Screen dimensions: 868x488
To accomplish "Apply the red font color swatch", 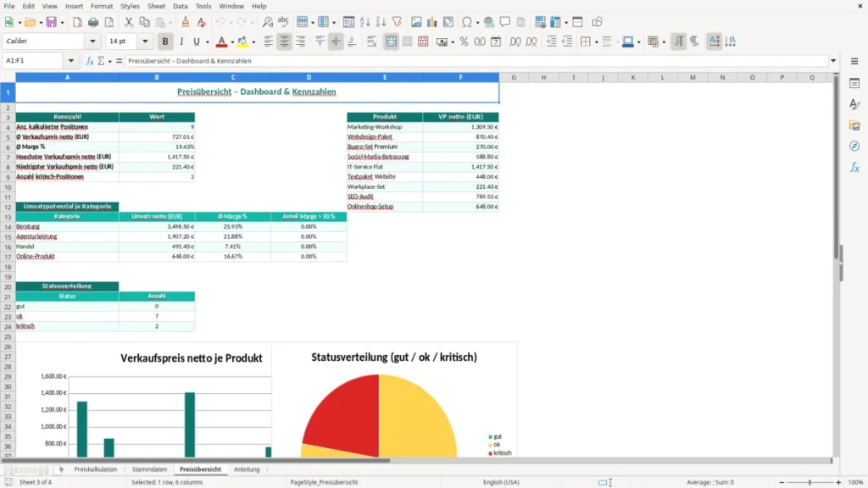I will pos(221,42).
